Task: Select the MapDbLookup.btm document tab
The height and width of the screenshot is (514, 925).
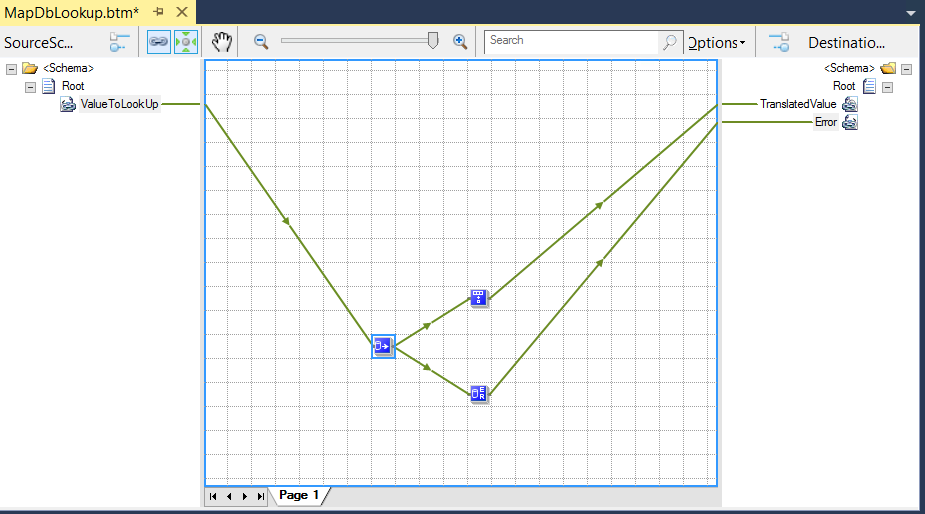Action: coord(71,12)
